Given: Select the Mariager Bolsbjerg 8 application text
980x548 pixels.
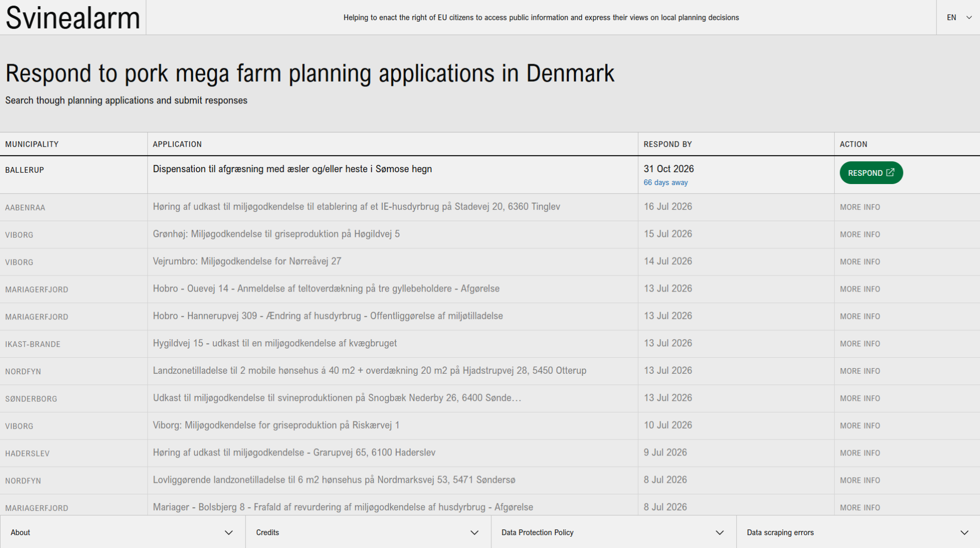Looking at the screenshot, I should pos(343,507).
